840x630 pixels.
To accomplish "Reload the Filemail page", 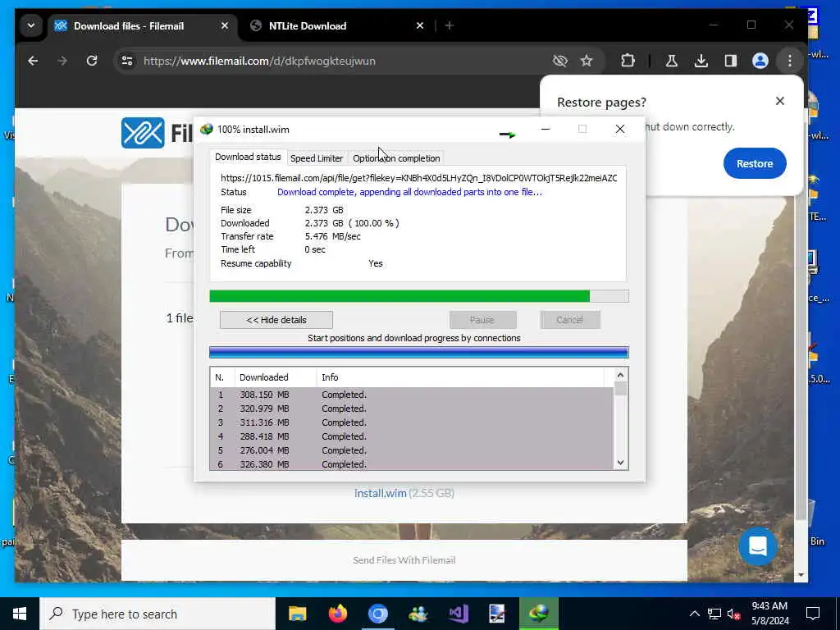I will click(92, 61).
